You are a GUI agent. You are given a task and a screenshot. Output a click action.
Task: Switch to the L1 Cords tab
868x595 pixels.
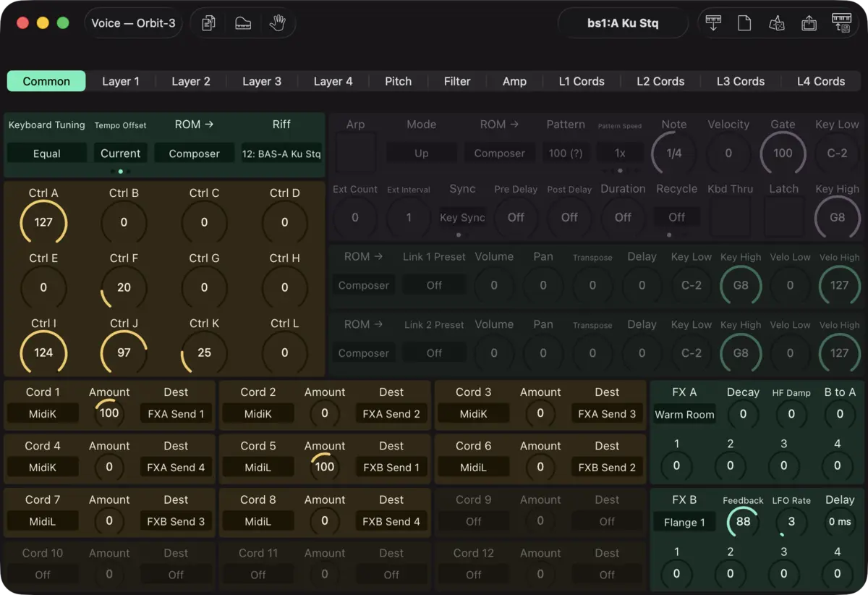[582, 81]
